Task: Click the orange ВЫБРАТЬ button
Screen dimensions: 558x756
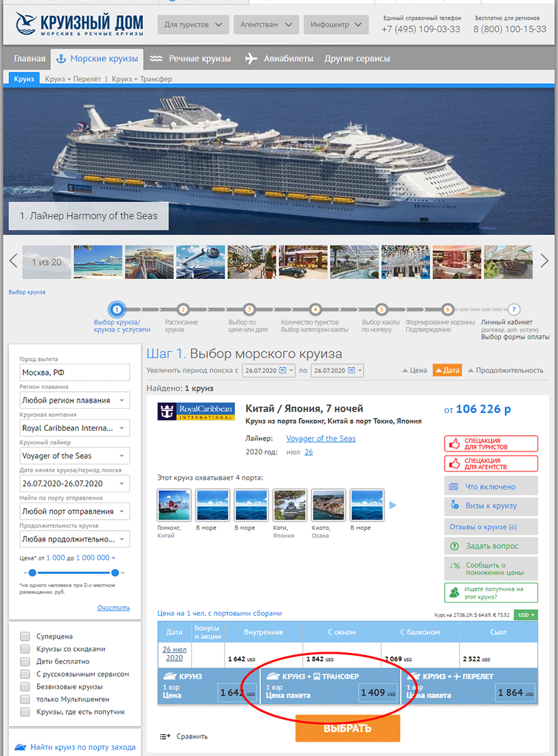Action: [x=348, y=728]
